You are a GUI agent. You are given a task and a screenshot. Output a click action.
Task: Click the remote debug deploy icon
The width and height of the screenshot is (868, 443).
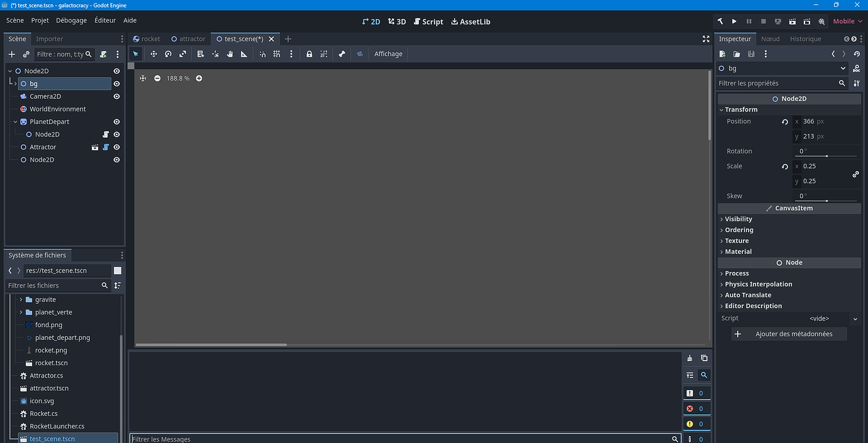pos(778,21)
